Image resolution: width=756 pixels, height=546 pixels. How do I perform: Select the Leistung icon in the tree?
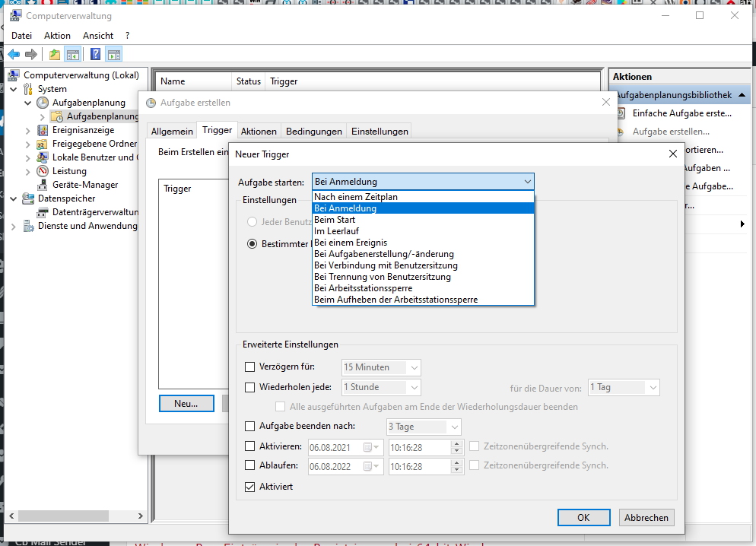pos(43,171)
